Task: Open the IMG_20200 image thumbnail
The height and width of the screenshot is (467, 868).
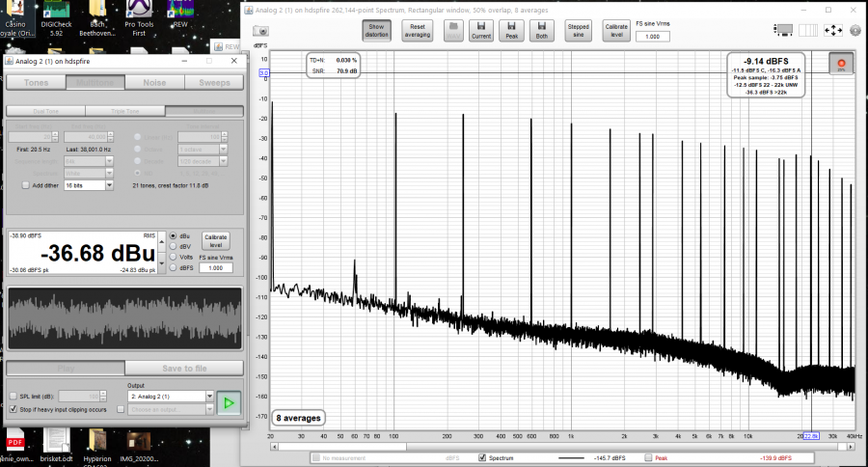Action: [x=138, y=445]
